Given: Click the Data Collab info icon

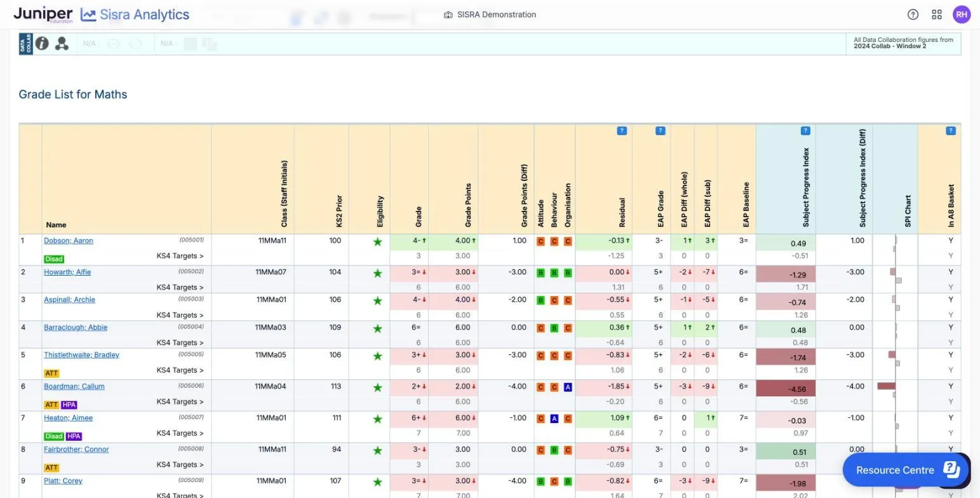Looking at the screenshot, I should [x=42, y=43].
